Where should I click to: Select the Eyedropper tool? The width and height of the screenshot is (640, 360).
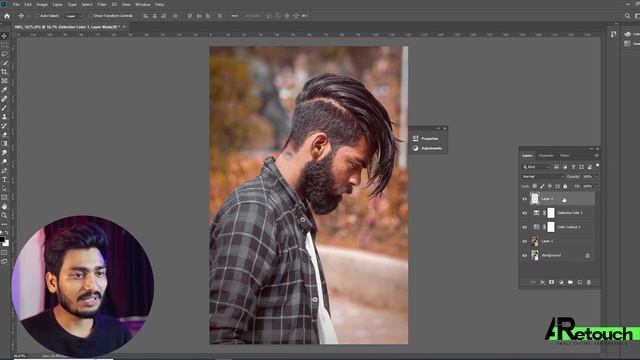coord(4,90)
